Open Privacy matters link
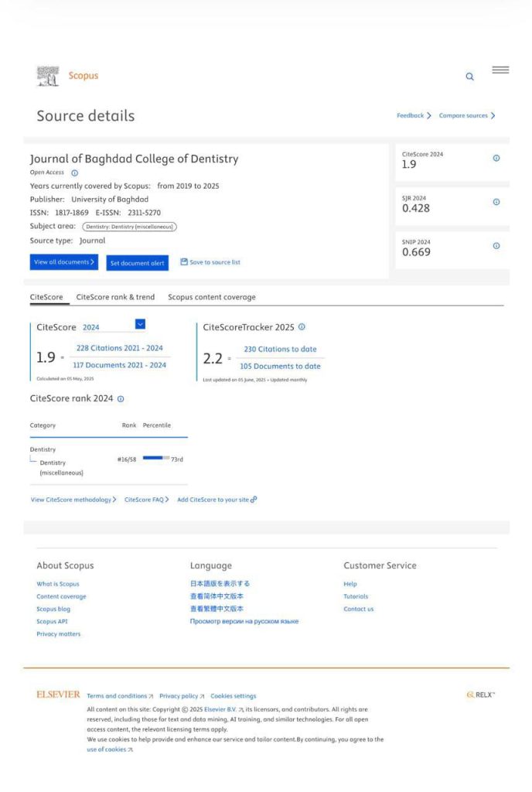Image resolution: width=532 pixels, height=792 pixels. 58,634
